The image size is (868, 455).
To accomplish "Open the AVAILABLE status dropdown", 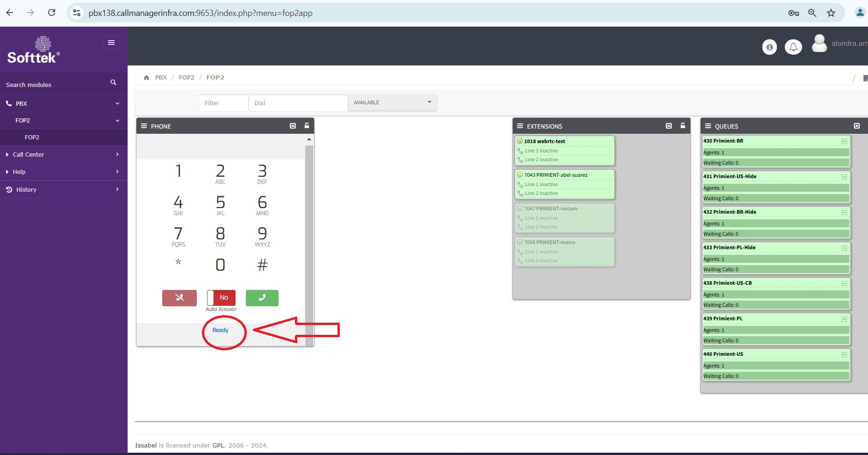I will [x=392, y=102].
